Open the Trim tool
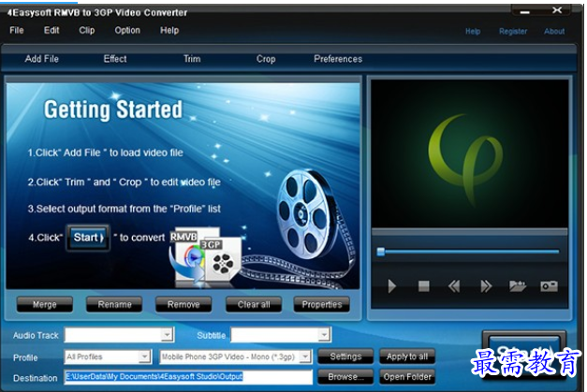The height and width of the screenshot is (392, 587). [x=192, y=59]
